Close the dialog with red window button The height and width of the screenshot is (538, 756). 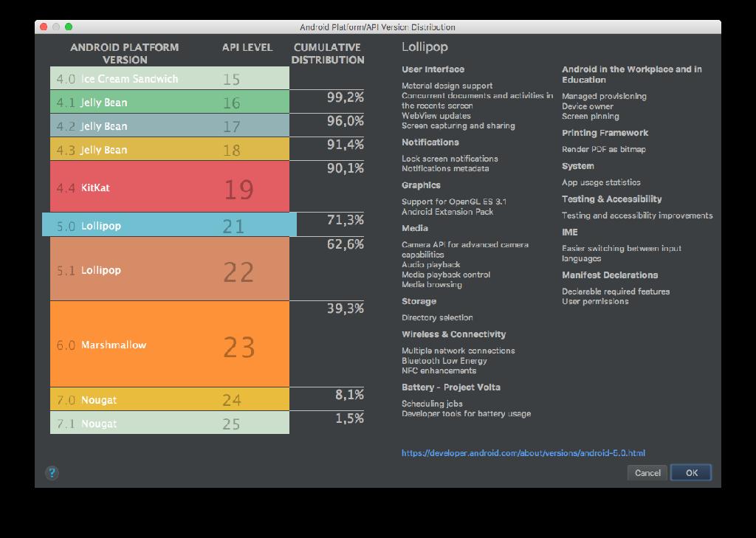pos(44,27)
